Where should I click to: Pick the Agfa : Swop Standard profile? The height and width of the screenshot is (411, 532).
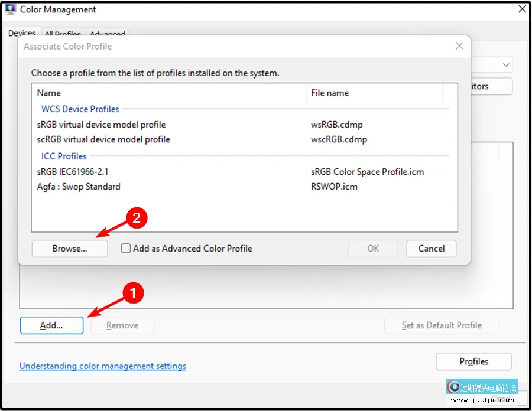(x=79, y=187)
